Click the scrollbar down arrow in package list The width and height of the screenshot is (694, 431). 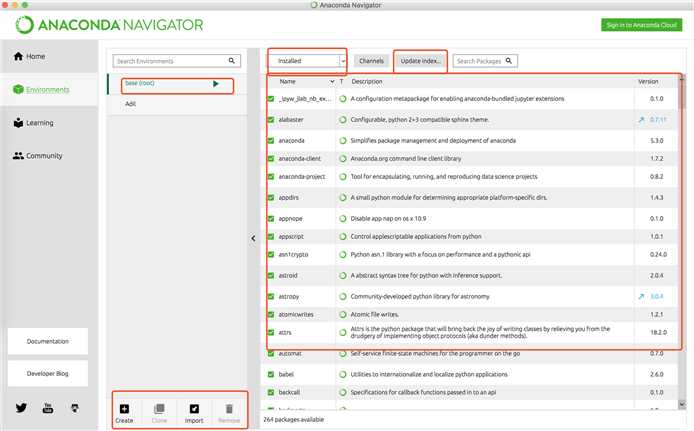pyautogui.click(x=682, y=404)
